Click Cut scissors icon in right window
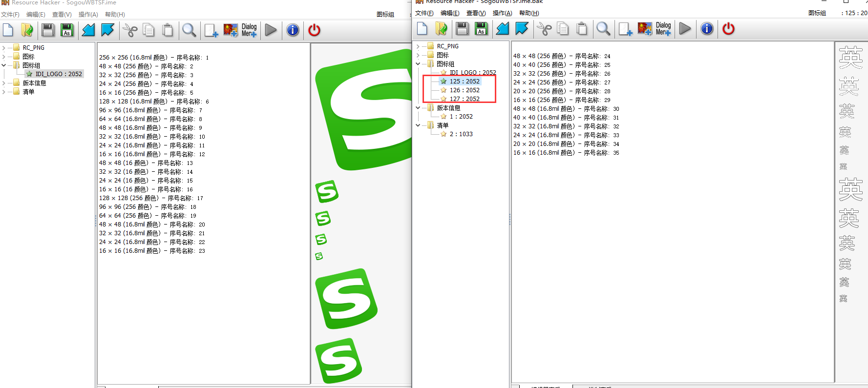Viewport: 868px width, 388px height. pyautogui.click(x=544, y=29)
